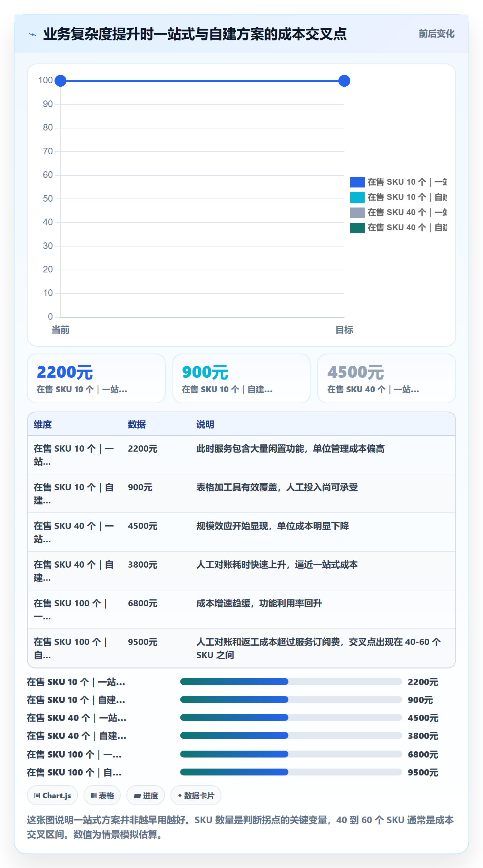The width and height of the screenshot is (483, 868).
Task: Open the 4500元 data card
Action: coord(387,378)
